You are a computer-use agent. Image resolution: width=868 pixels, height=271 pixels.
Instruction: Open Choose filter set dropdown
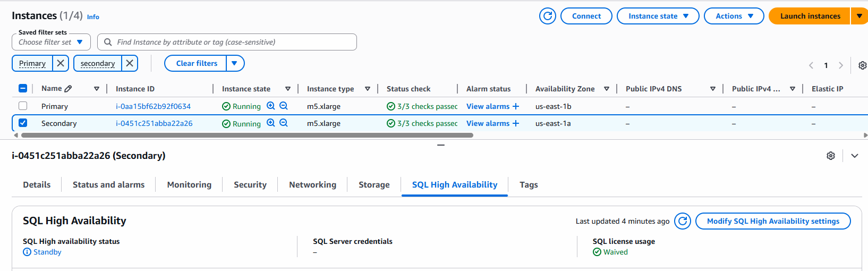pos(51,42)
